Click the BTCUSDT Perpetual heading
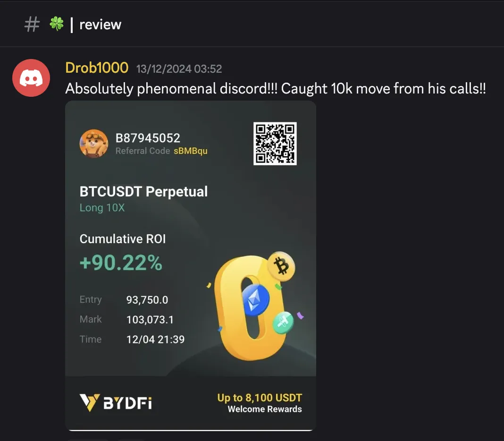This screenshot has height=441, width=504. point(143,192)
